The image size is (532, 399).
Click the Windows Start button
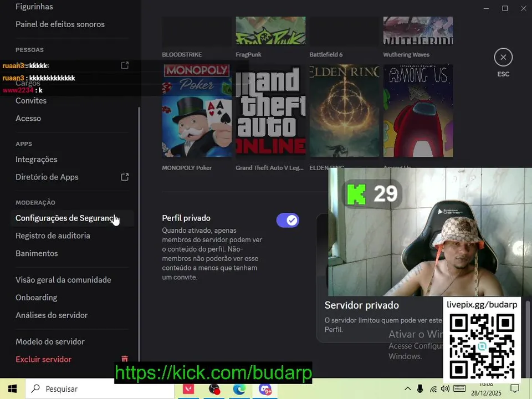[13, 389]
